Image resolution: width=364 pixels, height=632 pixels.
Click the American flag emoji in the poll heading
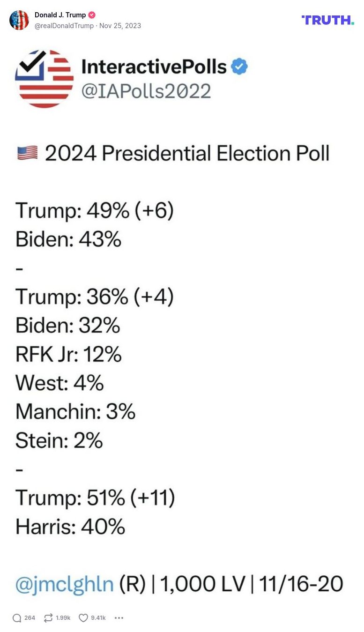coord(27,153)
